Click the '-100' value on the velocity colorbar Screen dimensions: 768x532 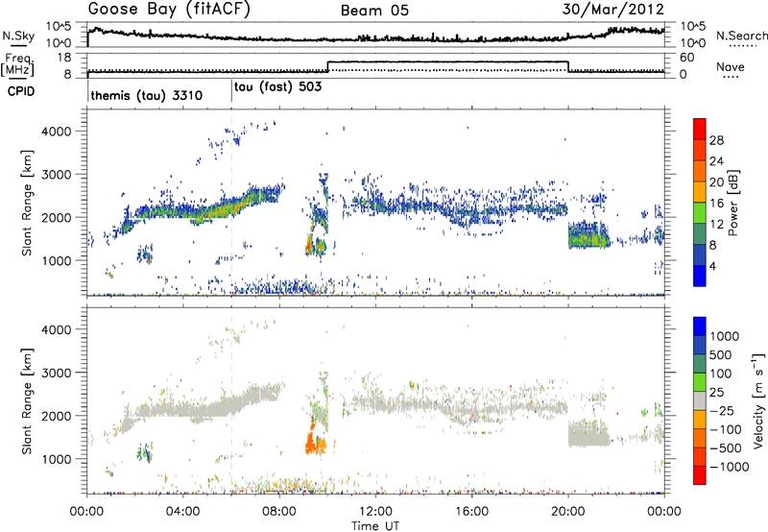pyautogui.click(x=725, y=429)
